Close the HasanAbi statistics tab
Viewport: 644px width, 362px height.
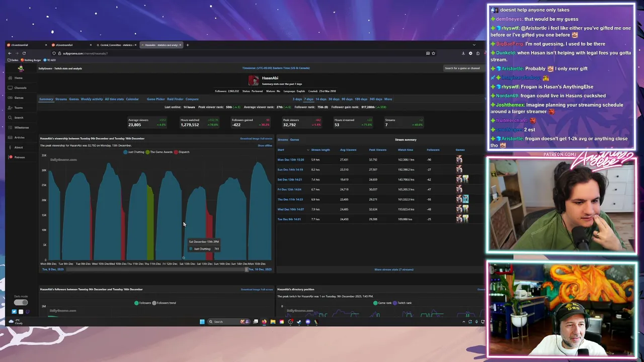click(180, 45)
